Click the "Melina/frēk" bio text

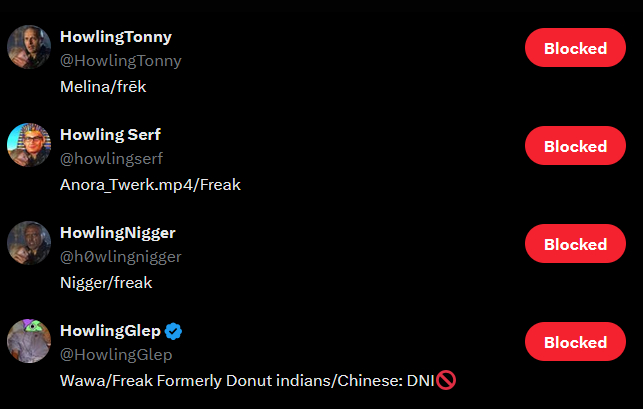[x=103, y=86]
